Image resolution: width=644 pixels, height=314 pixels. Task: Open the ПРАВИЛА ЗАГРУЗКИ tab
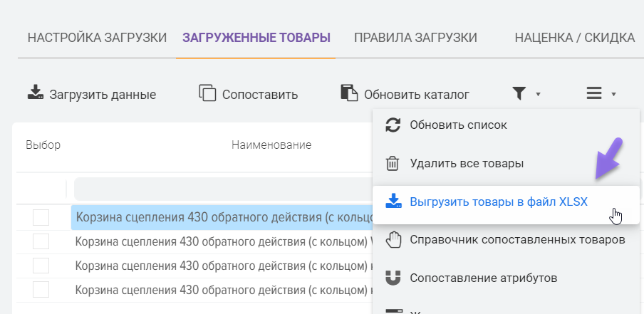click(415, 38)
